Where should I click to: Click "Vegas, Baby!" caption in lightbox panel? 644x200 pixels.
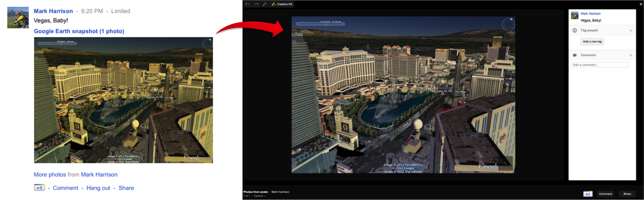pos(591,20)
